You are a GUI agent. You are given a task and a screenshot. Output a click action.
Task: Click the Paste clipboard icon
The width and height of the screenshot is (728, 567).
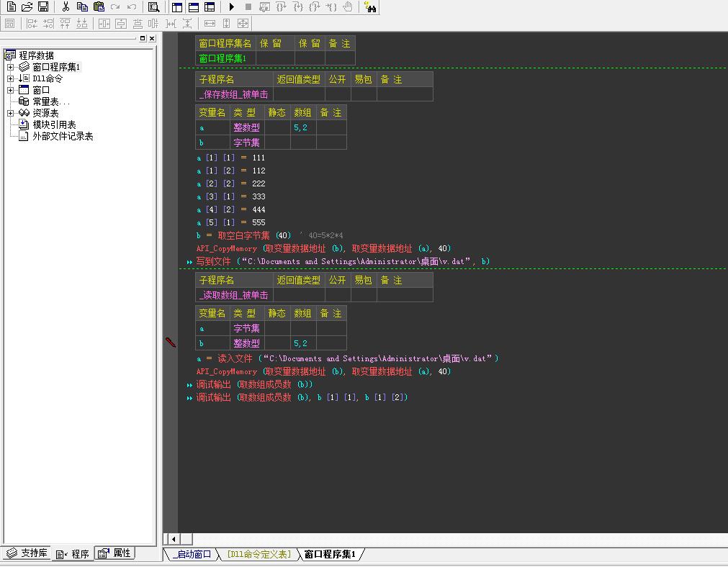point(99,6)
